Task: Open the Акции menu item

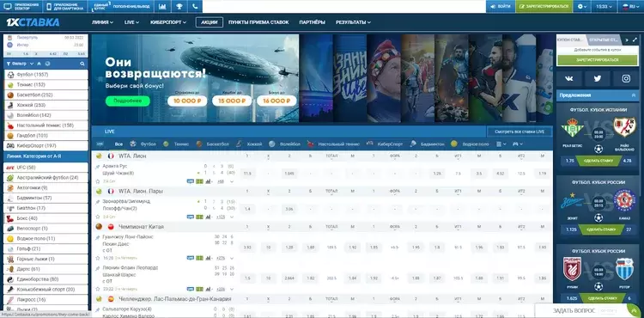Action: [x=210, y=22]
